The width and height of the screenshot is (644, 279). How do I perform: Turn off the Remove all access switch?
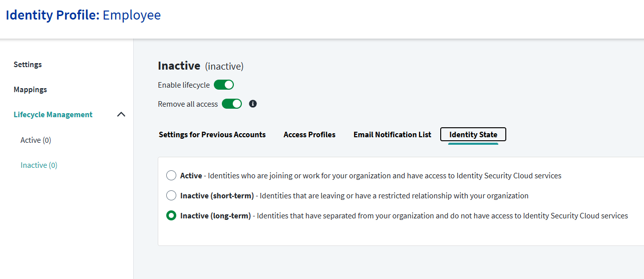[x=232, y=104]
